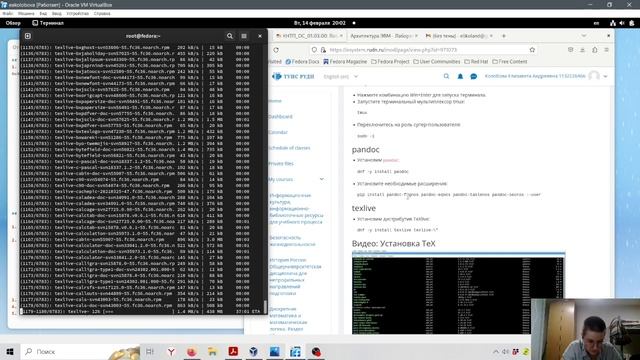Reload the page in Firefox
This screenshot has height=360, width=640.
276,50
